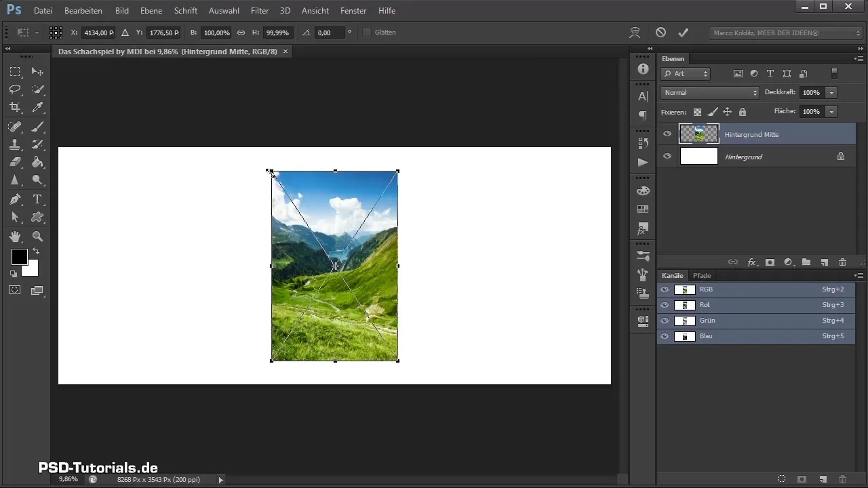Open the layer filter Art dropdown
This screenshot has width=868, height=488.
(x=686, y=74)
